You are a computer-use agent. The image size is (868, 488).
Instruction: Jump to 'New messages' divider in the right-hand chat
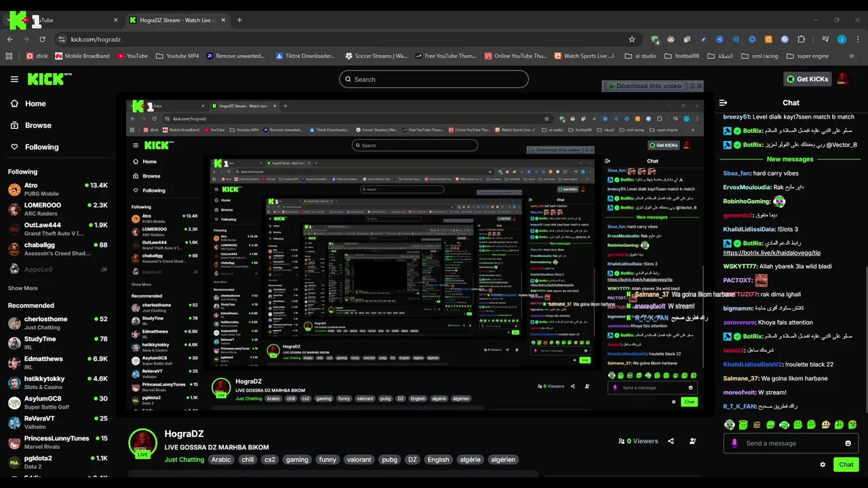pyautogui.click(x=790, y=159)
